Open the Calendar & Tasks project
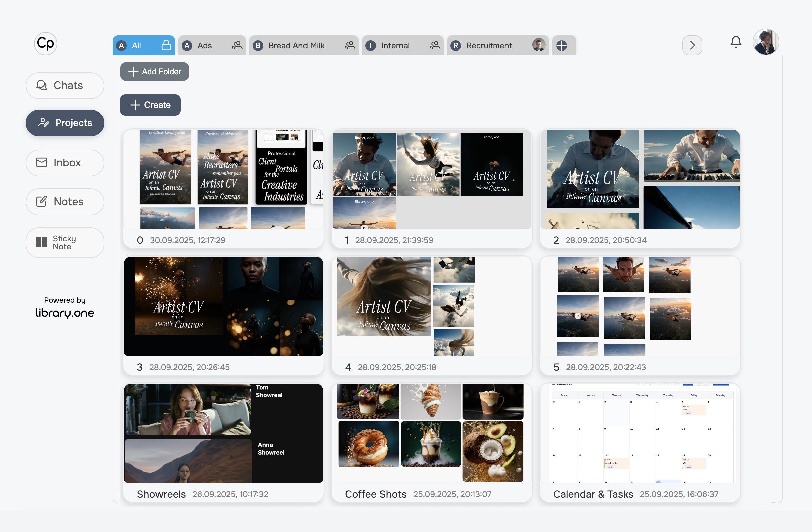Screen dimensions: 812x532 click(640, 433)
